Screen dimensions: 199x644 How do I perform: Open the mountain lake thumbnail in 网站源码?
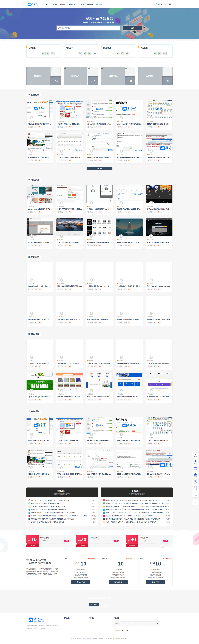tap(70, 227)
